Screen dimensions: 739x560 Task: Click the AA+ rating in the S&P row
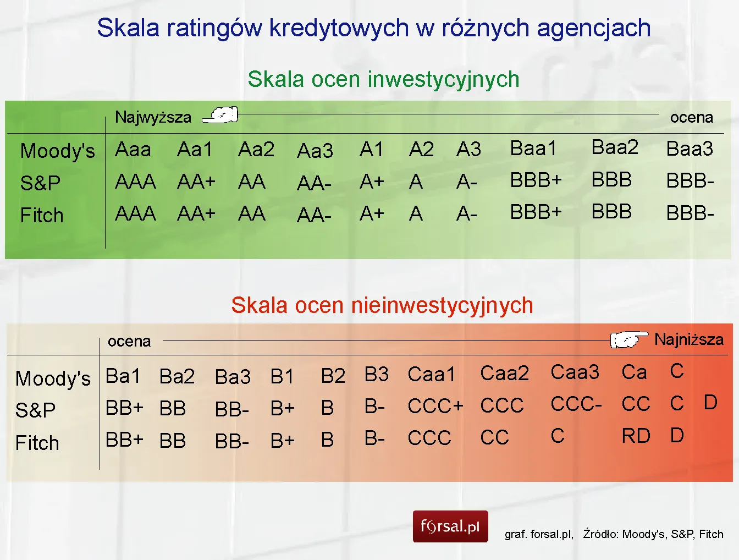coord(196,182)
